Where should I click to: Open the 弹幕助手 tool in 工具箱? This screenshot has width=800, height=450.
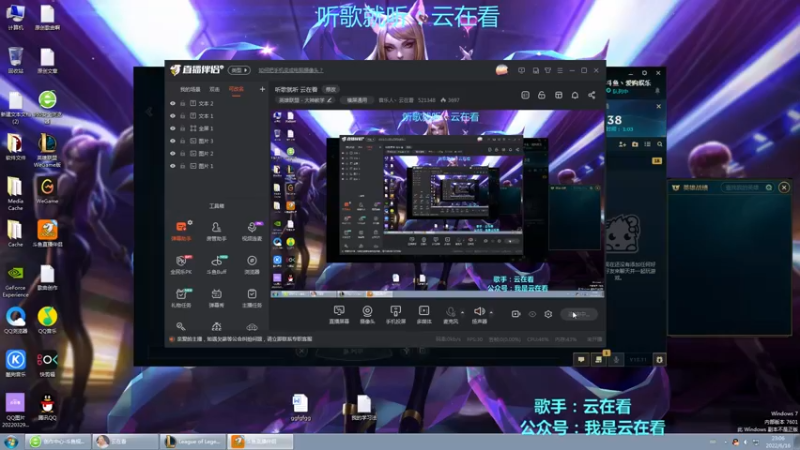[x=181, y=231]
